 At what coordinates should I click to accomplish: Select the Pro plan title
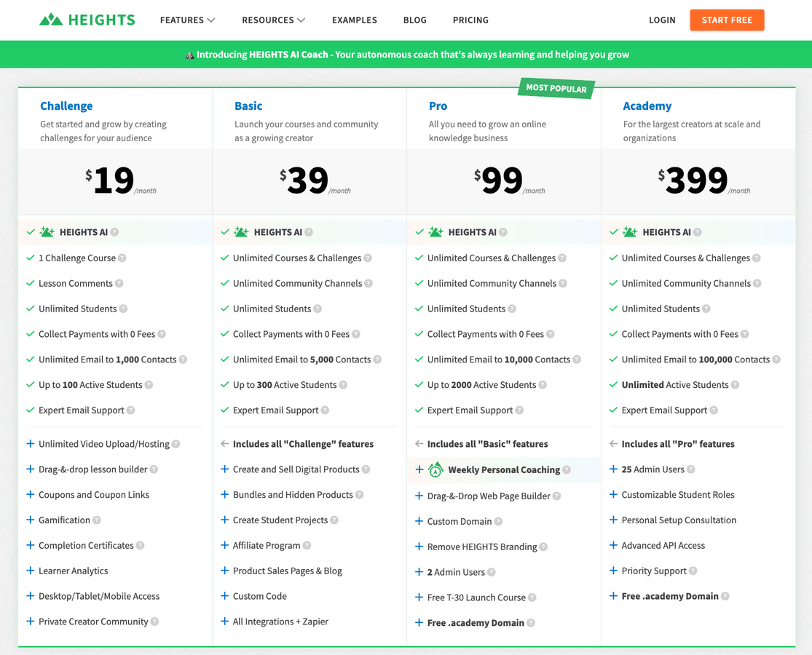click(x=438, y=106)
